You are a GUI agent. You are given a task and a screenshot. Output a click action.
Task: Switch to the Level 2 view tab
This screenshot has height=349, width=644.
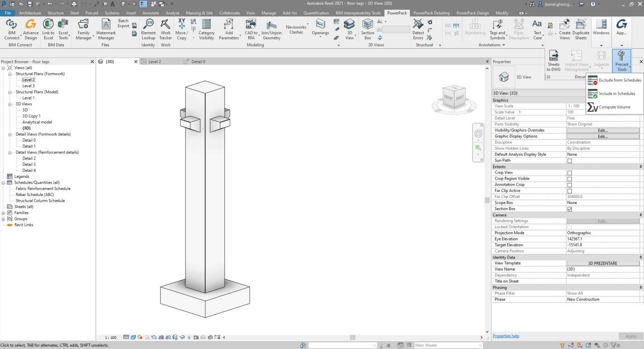pyautogui.click(x=155, y=61)
